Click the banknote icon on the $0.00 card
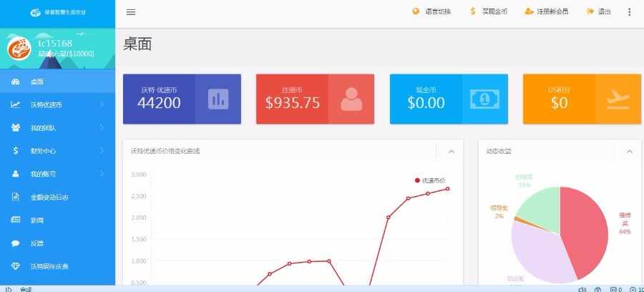The height and width of the screenshot is (292, 644). pyautogui.click(x=484, y=99)
